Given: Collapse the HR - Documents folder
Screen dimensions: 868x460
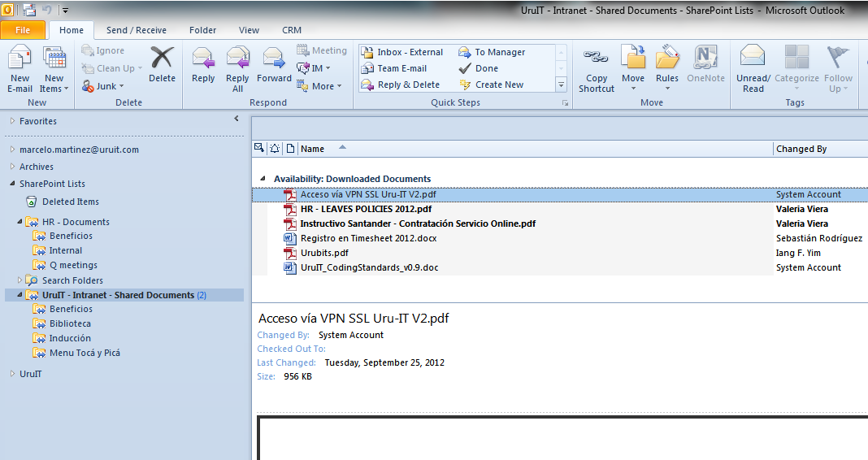Looking at the screenshot, I should click(20, 221).
